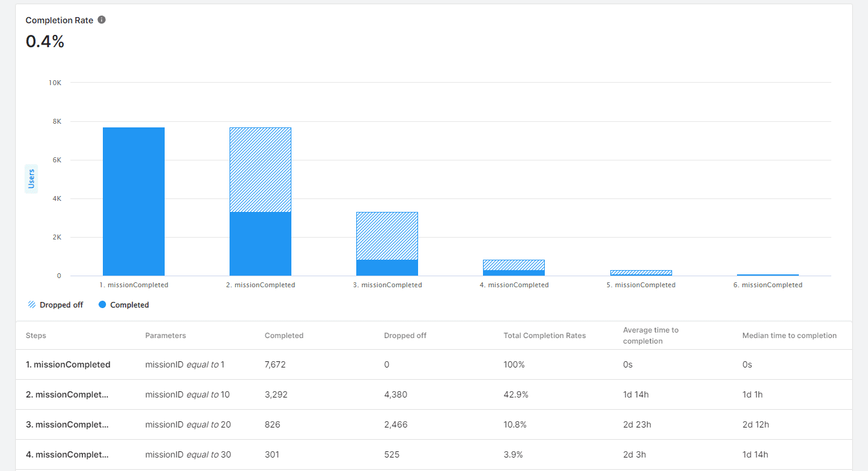Click the second funnel bar's dropped-off segment
Viewport: 868px width, 471px height.
tap(260, 168)
